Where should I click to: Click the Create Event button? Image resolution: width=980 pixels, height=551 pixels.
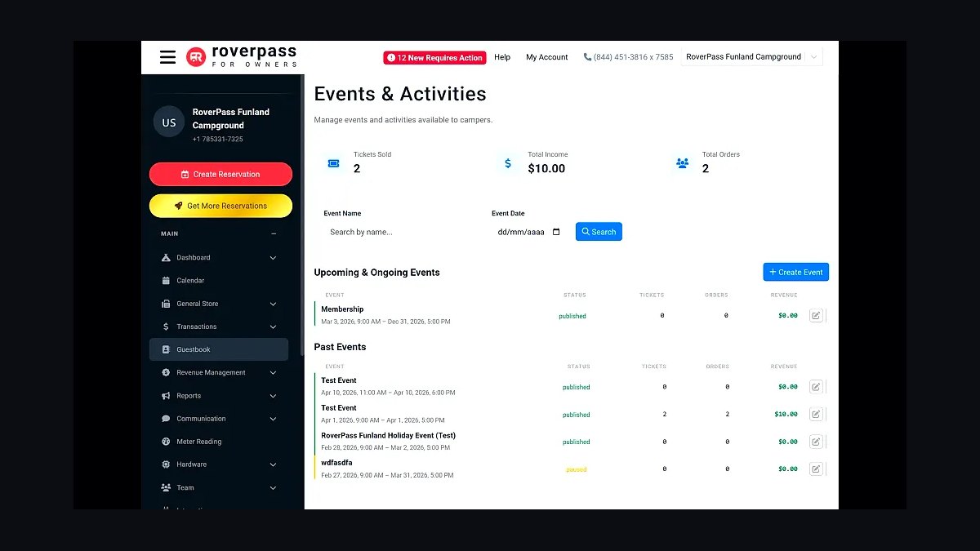pyautogui.click(x=796, y=272)
